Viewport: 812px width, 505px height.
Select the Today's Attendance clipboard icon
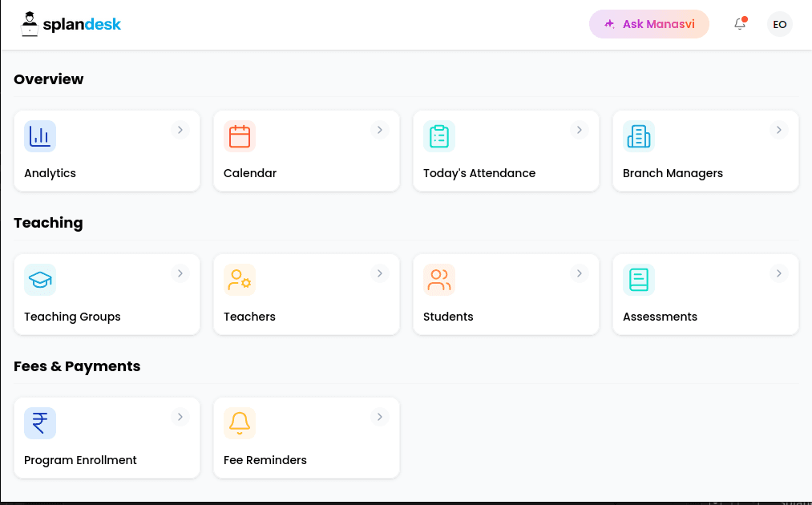[439, 136]
